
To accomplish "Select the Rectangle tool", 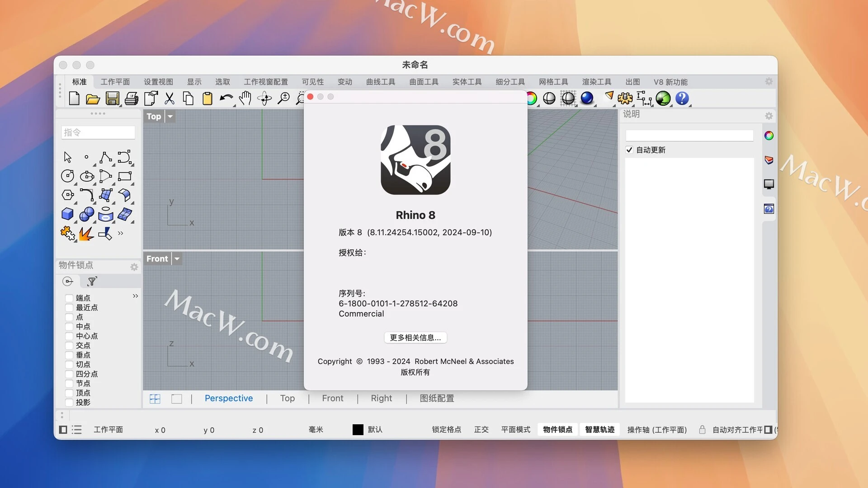I will click(x=125, y=176).
